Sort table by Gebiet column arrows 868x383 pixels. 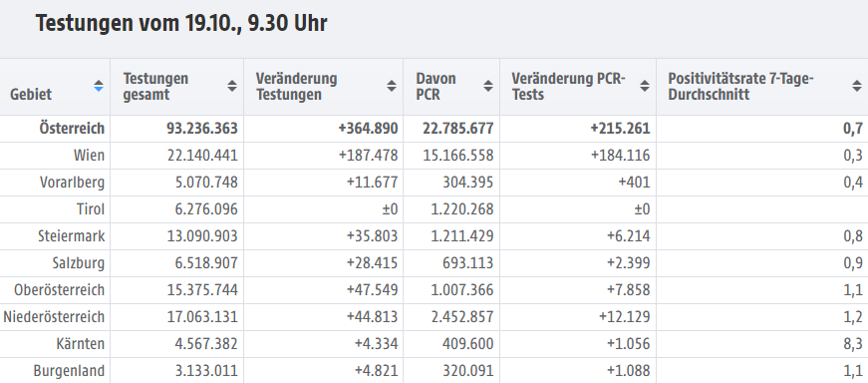[99, 86]
